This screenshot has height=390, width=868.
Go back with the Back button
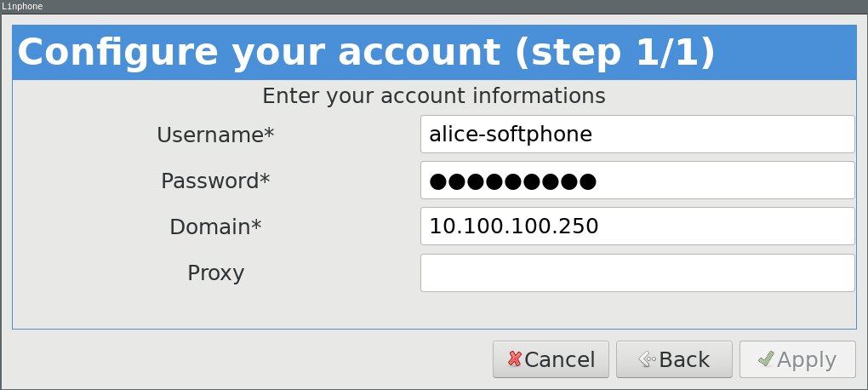pos(674,359)
